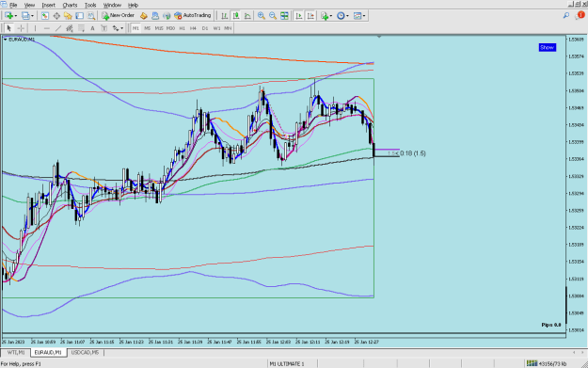Click the Zoom Out magnifier icon

[x=273, y=16]
